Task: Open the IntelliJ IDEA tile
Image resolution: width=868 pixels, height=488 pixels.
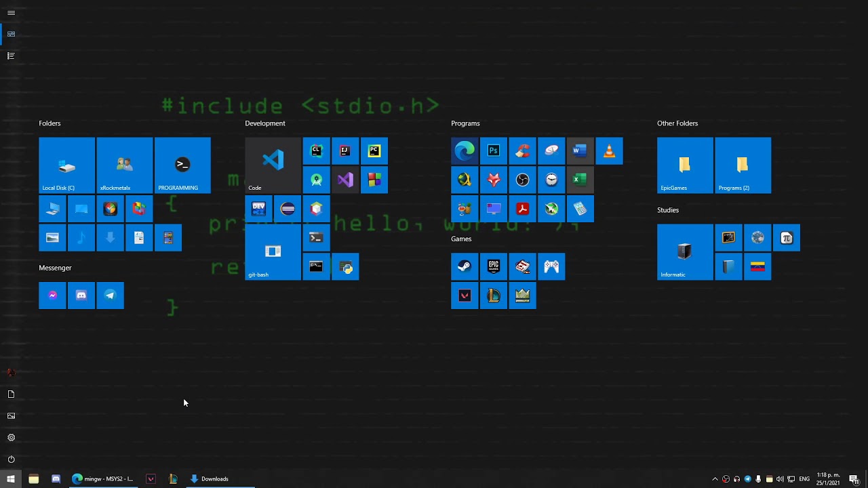Action: pyautogui.click(x=345, y=151)
